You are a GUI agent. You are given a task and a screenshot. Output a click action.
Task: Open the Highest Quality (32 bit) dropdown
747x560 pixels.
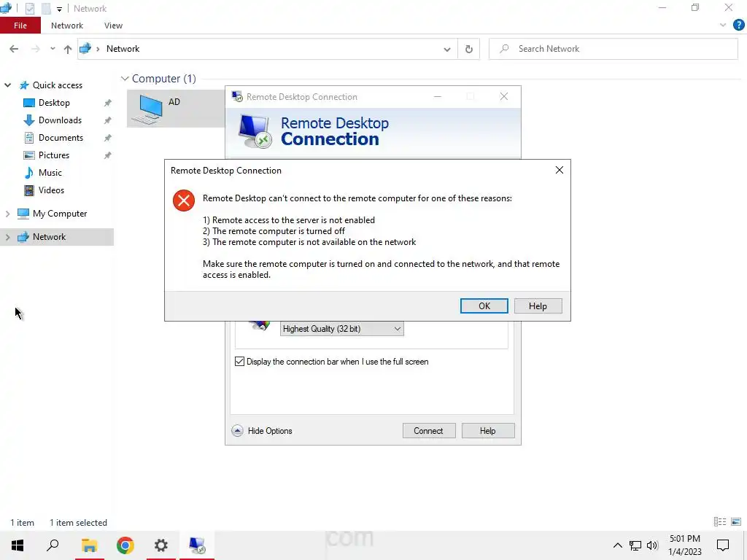341,329
